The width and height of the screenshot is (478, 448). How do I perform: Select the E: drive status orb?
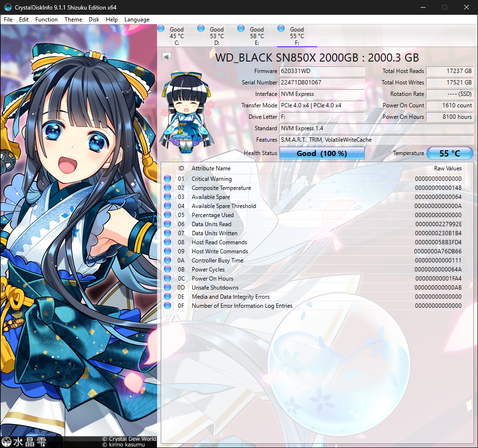pyautogui.click(x=241, y=28)
